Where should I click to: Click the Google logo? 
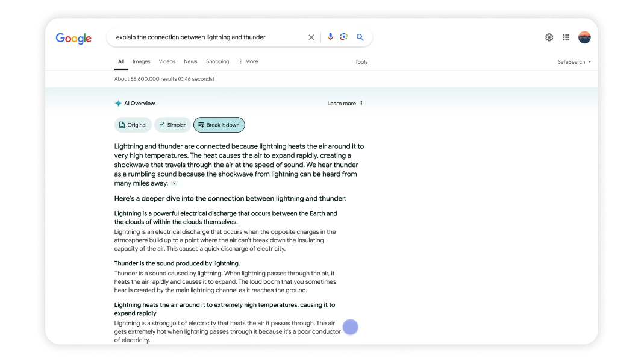click(x=73, y=38)
